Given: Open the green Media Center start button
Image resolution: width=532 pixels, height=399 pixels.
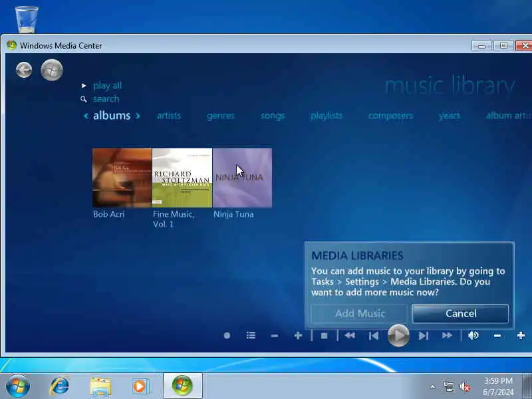Looking at the screenshot, I should (x=52, y=70).
